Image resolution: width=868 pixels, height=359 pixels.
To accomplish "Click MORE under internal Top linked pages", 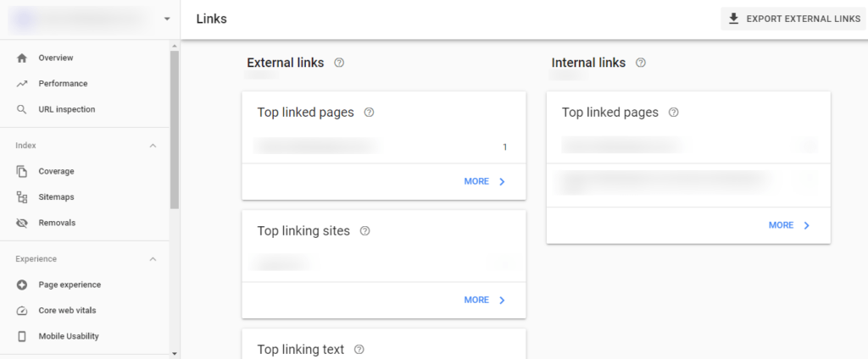I will click(789, 225).
